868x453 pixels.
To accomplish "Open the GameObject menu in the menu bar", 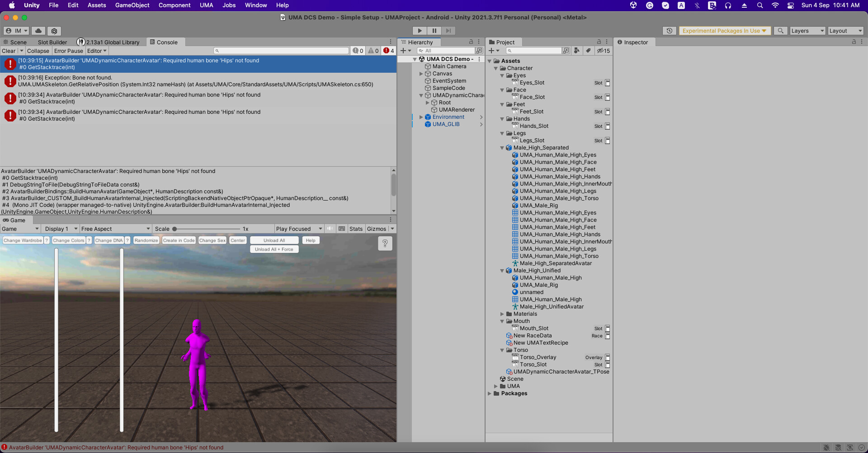I will pos(132,5).
